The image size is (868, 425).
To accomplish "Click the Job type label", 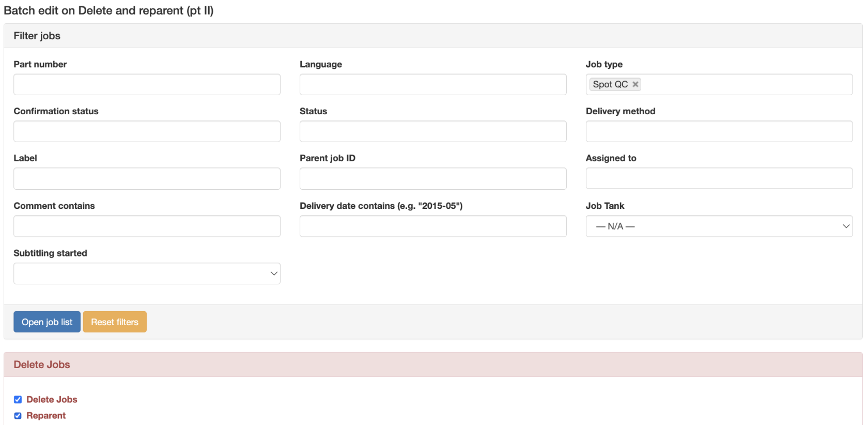I will [x=604, y=64].
